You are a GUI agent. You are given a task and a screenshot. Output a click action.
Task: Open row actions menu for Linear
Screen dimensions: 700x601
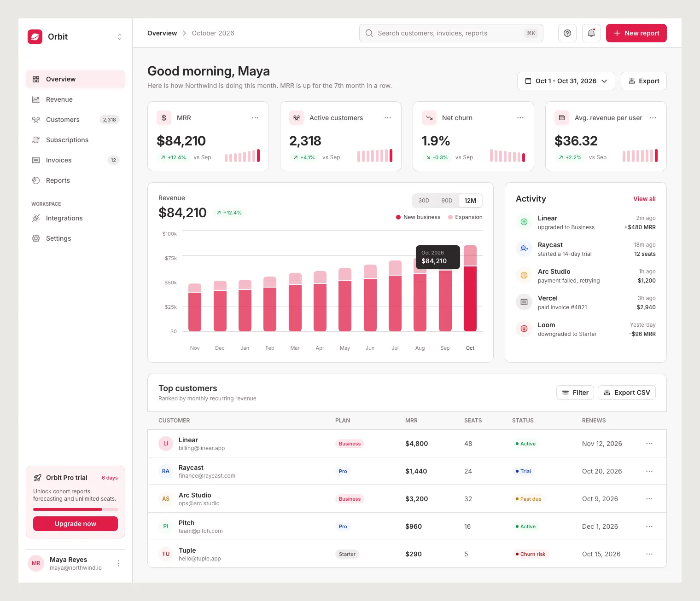point(649,444)
